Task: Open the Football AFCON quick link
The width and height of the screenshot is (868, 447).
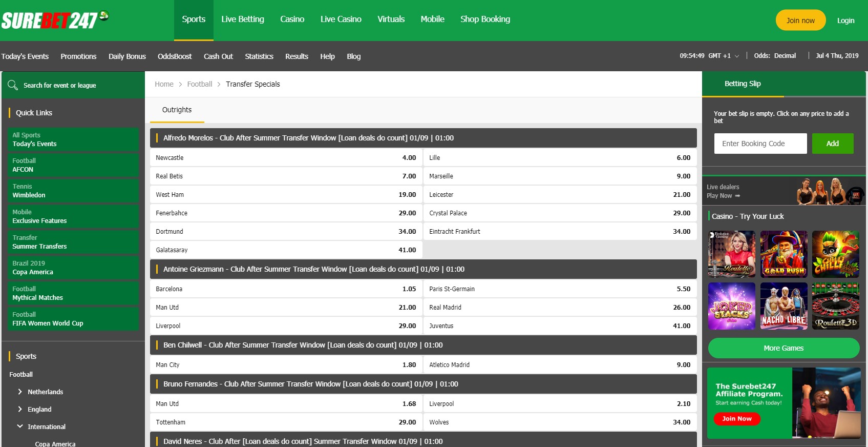Action: point(73,165)
